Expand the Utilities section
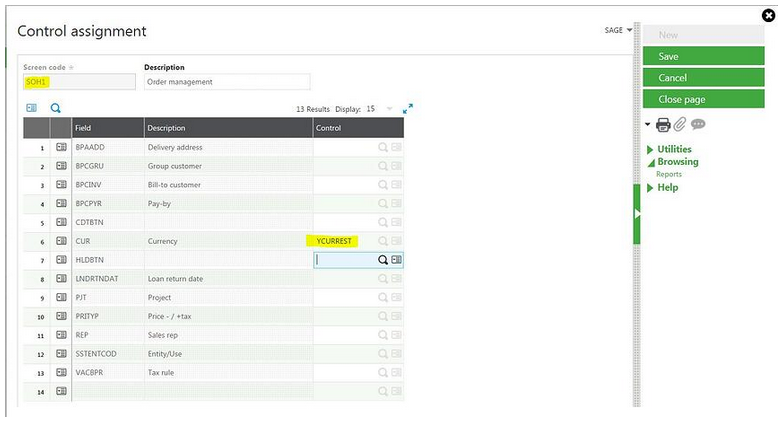 (x=673, y=149)
